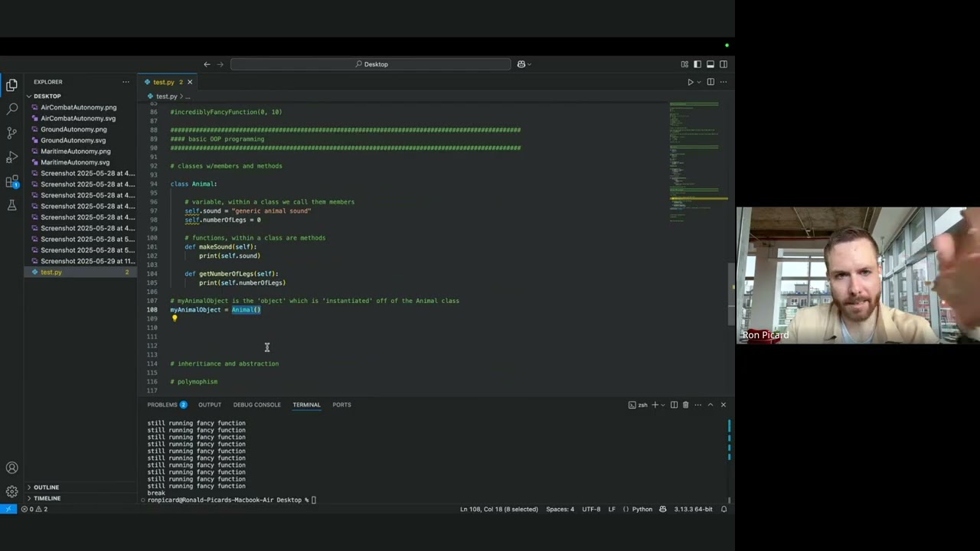This screenshot has height=551, width=980.
Task: Click the Desktop command center search box
Action: (x=371, y=64)
